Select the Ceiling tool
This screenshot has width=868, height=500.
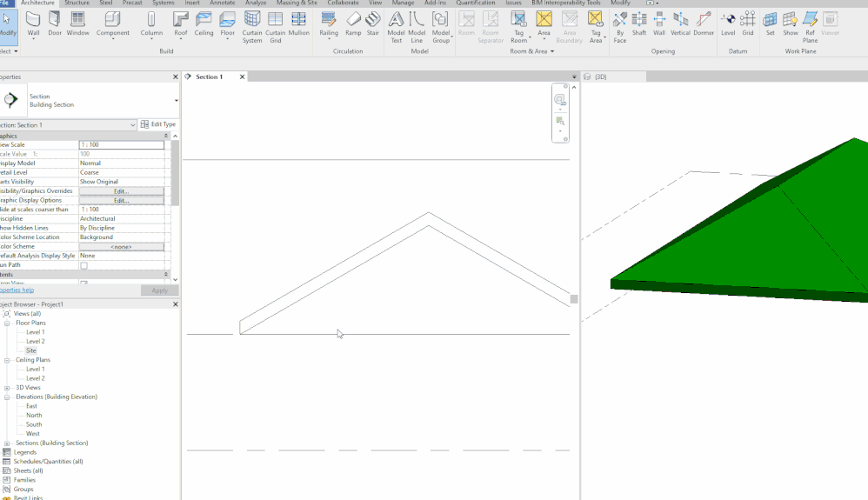click(204, 24)
